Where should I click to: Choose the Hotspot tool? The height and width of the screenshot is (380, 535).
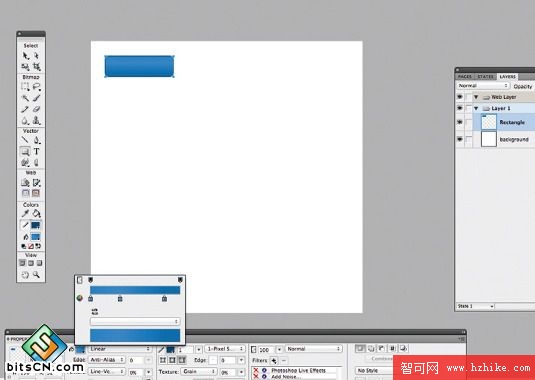point(25,182)
